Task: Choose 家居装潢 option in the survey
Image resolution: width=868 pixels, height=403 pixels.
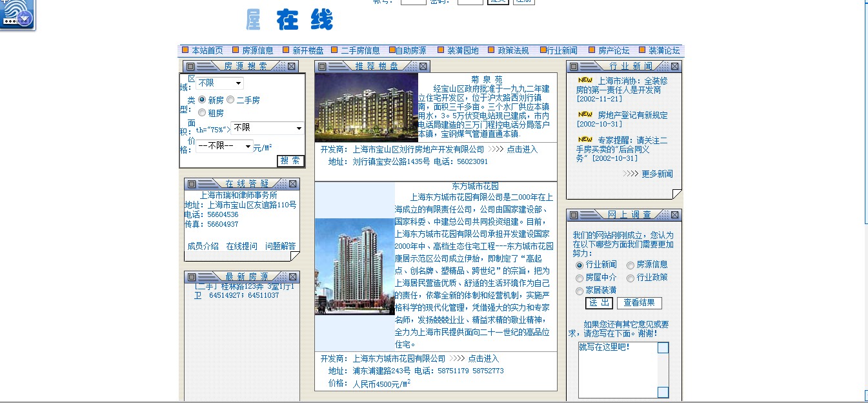Action: click(580, 291)
